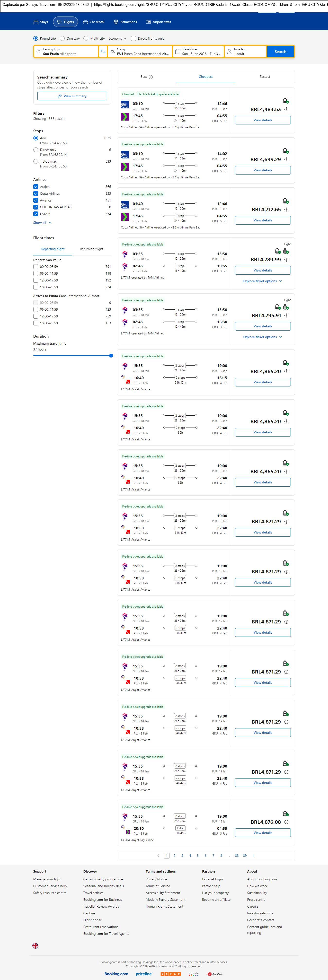
Task: Uncheck the Copa Airlines filter
Action: pos(36,194)
